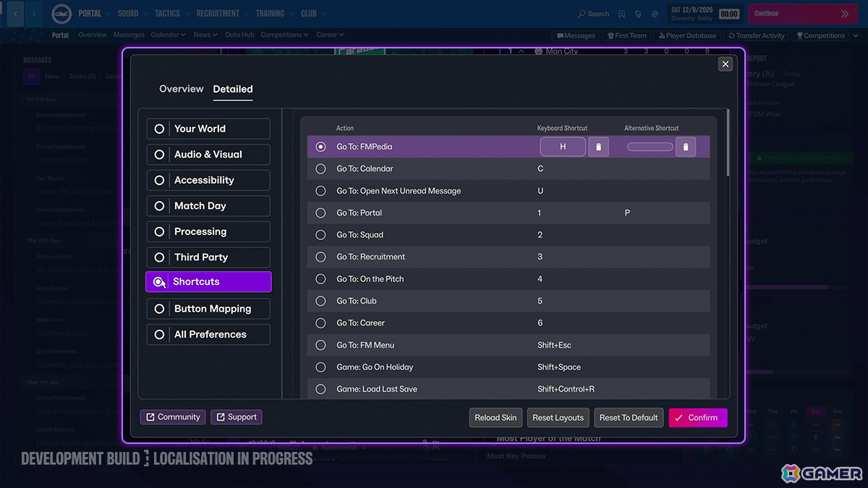Select the Audio & Visual category
Image resolution: width=868 pixels, height=488 pixels.
click(208, 155)
